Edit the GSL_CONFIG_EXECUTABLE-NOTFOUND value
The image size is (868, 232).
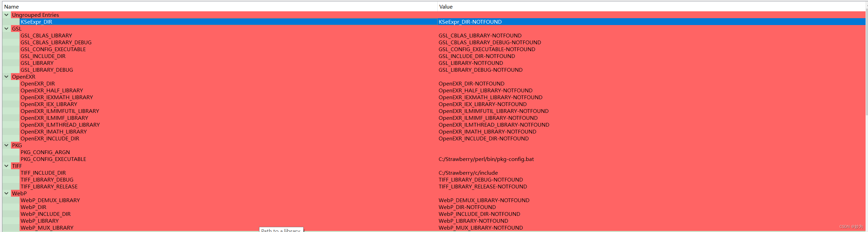487,49
